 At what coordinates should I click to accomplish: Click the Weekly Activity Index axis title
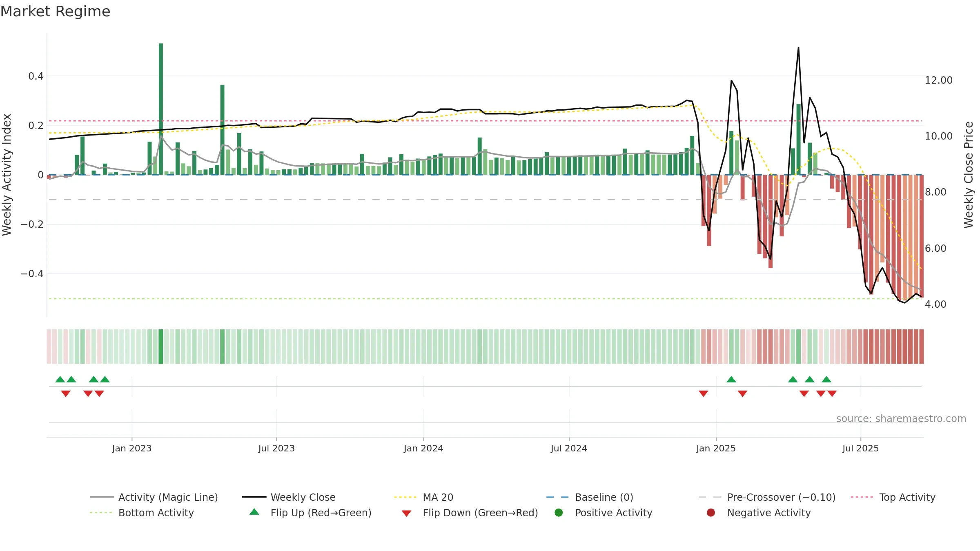pyautogui.click(x=7, y=175)
